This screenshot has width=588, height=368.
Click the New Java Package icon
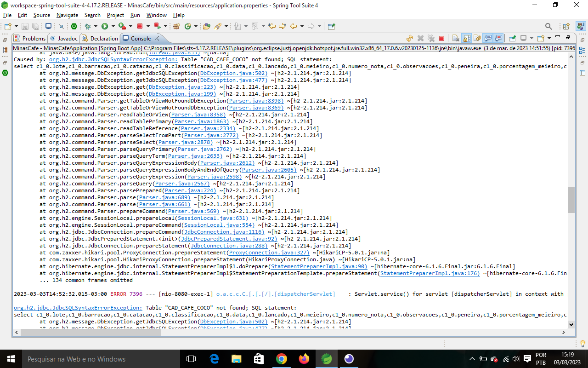tap(176, 26)
